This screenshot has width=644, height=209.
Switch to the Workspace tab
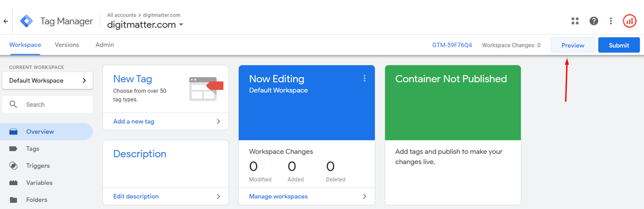25,45
